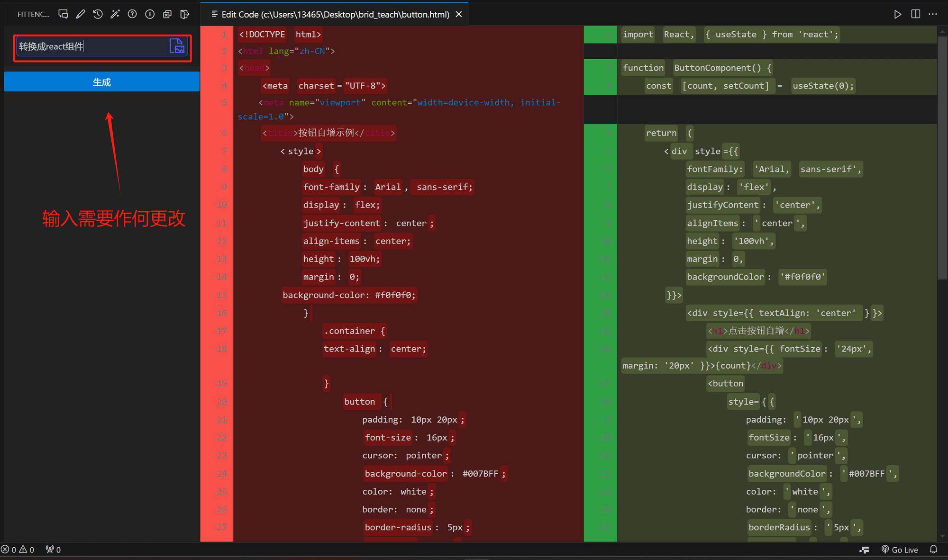Click '按钮自增示例' title text on line 6
This screenshot has width=948, height=560.
click(326, 133)
